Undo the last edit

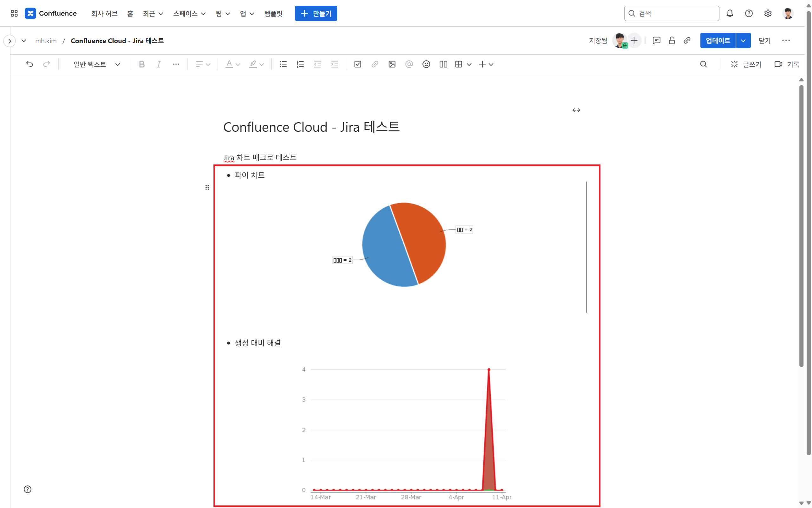point(29,64)
